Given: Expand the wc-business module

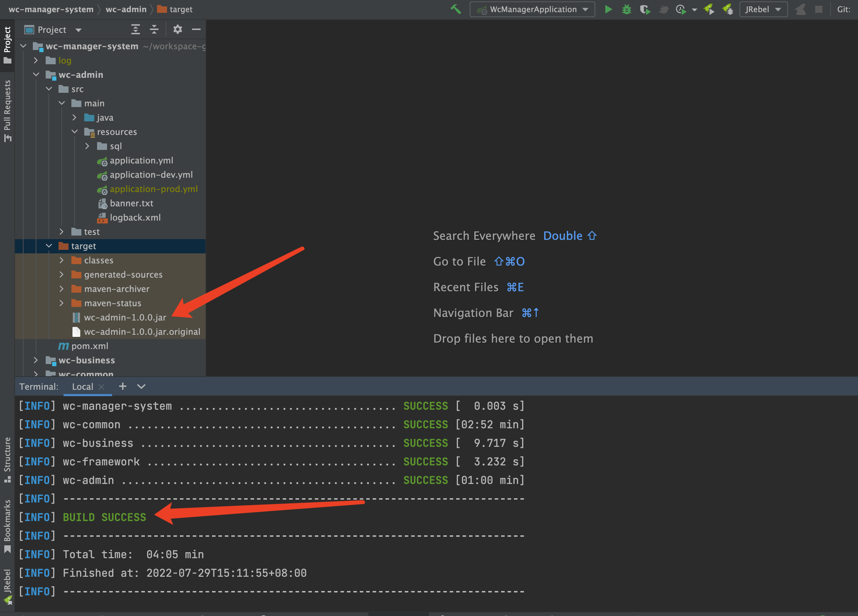Looking at the screenshot, I should point(36,360).
